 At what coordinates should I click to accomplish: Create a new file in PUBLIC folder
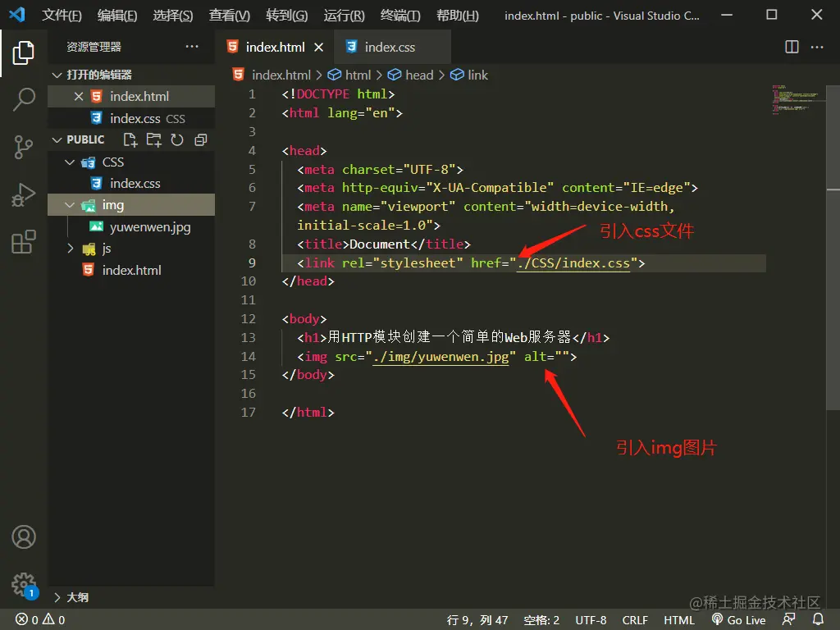click(x=130, y=139)
